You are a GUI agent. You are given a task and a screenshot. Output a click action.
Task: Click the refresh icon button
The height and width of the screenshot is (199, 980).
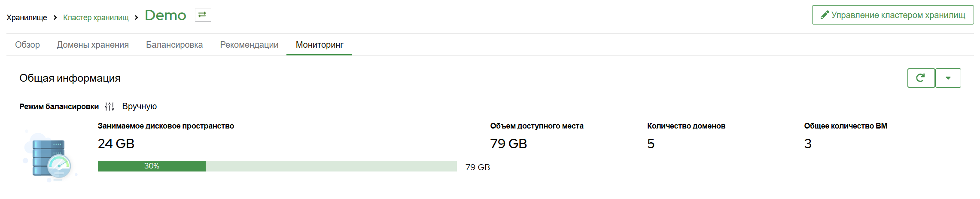click(x=921, y=78)
